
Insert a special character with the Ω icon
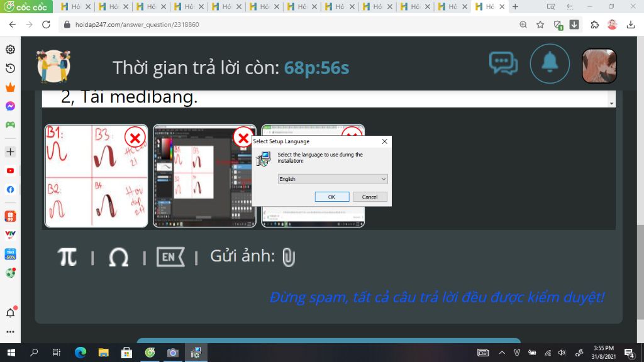coord(118,256)
